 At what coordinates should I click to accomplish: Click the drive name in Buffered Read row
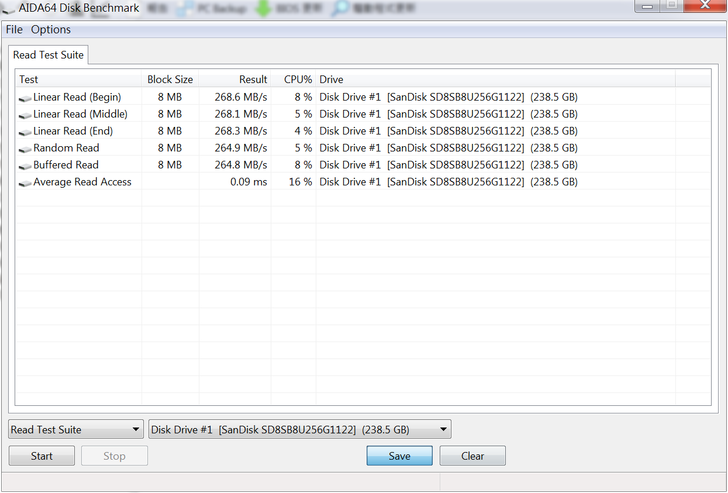pos(448,165)
